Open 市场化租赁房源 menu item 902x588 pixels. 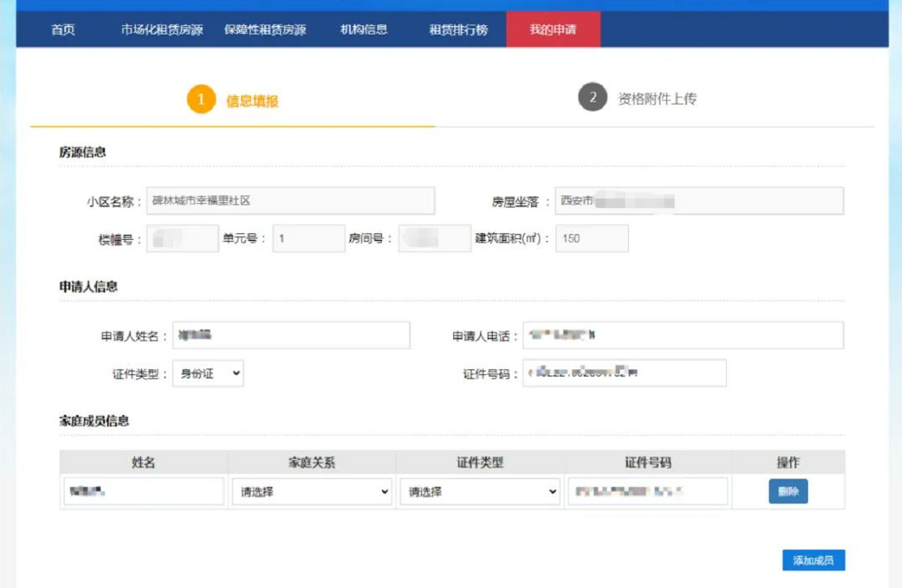[x=162, y=30]
